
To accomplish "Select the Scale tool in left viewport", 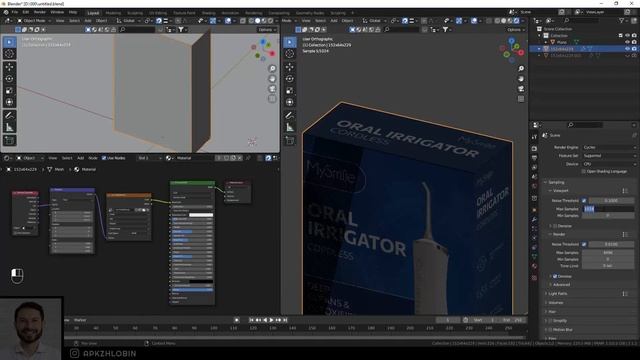I will [x=9, y=90].
